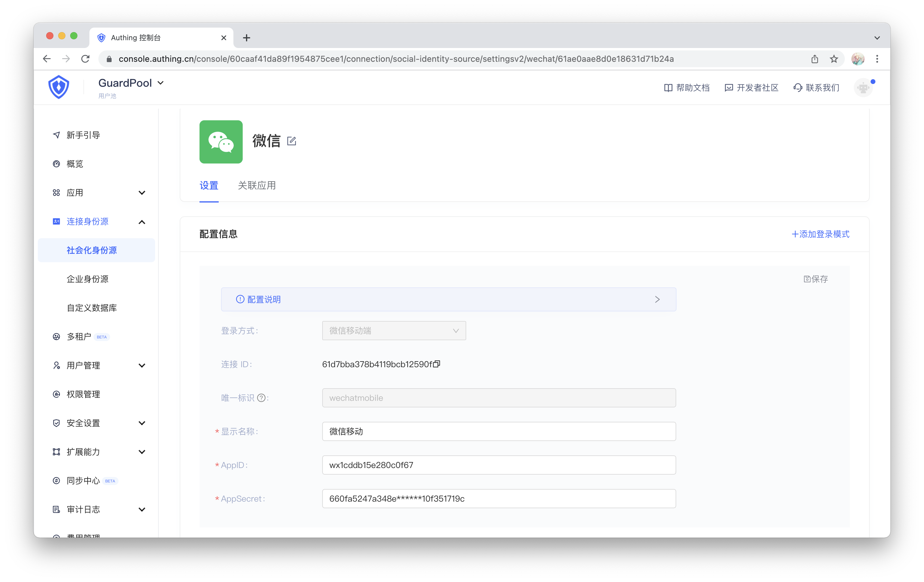924x582 pixels.
Task: Click the 保存 save button
Action: [816, 279]
